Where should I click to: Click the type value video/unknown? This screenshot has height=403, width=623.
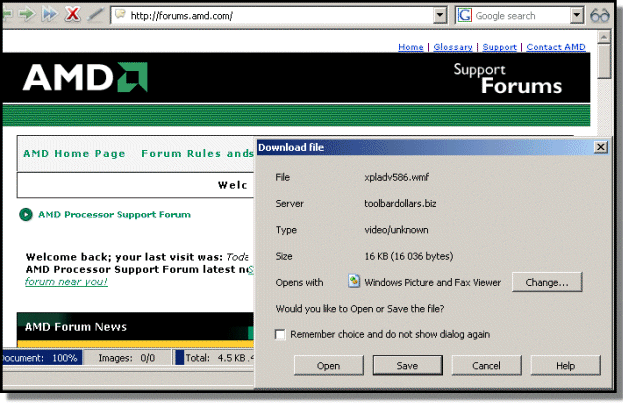pyautogui.click(x=396, y=230)
